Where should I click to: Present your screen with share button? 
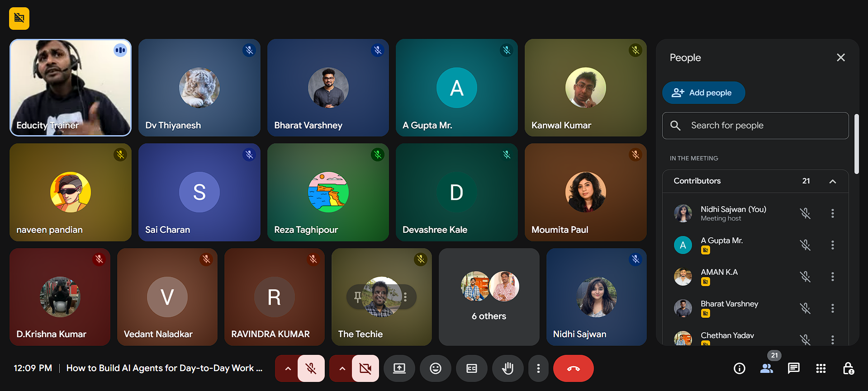399,368
